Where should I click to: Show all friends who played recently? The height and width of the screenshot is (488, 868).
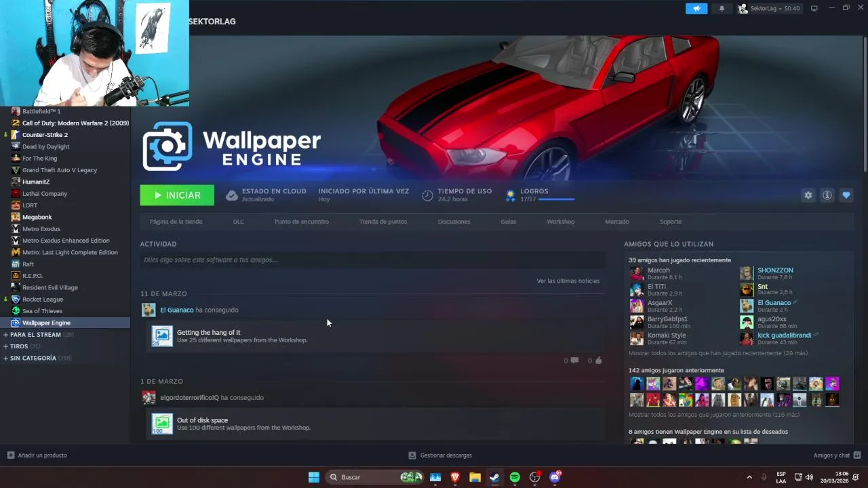(718, 353)
